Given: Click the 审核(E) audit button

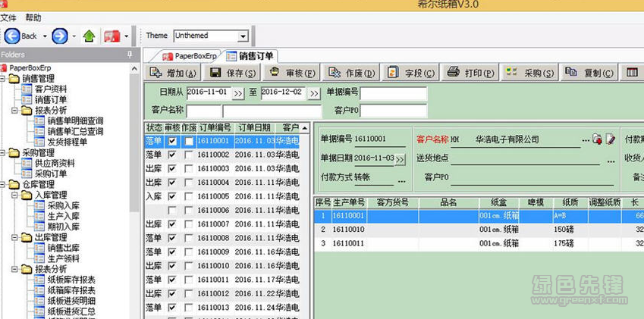Looking at the screenshot, I should pyautogui.click(x=292, y=73).
